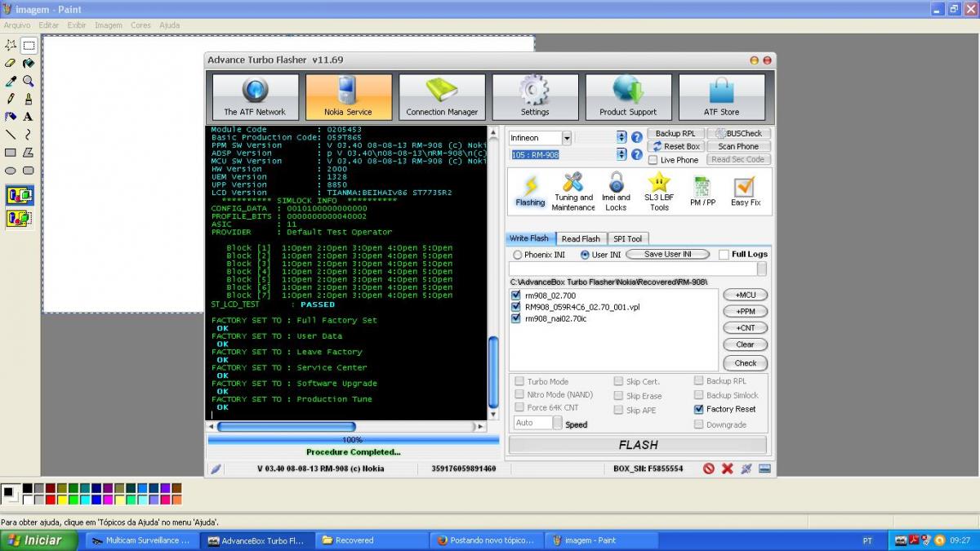Pick the yellow color in Paint palette
Image resolution: width=980 pixels, height=551 pixels.
63,499
